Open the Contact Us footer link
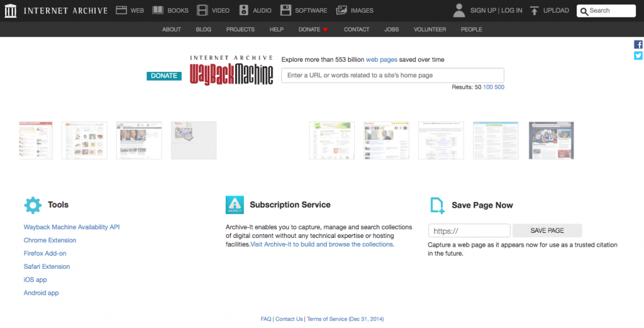The image size is (644, 328). pos(289,319)
